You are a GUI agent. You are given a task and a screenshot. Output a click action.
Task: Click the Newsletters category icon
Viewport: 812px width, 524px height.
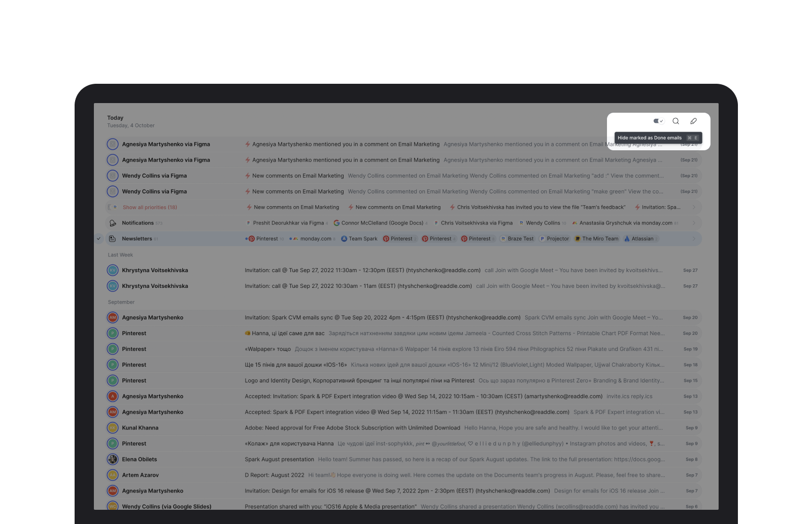[x=113, y=238]
